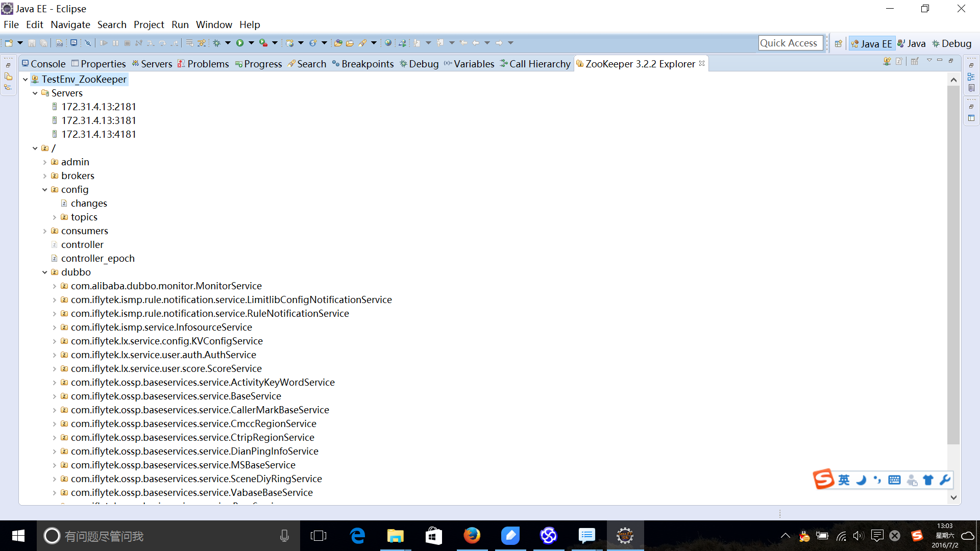Click the Open Type toolbar icon

pyautogui.click(x=338, y=43)
